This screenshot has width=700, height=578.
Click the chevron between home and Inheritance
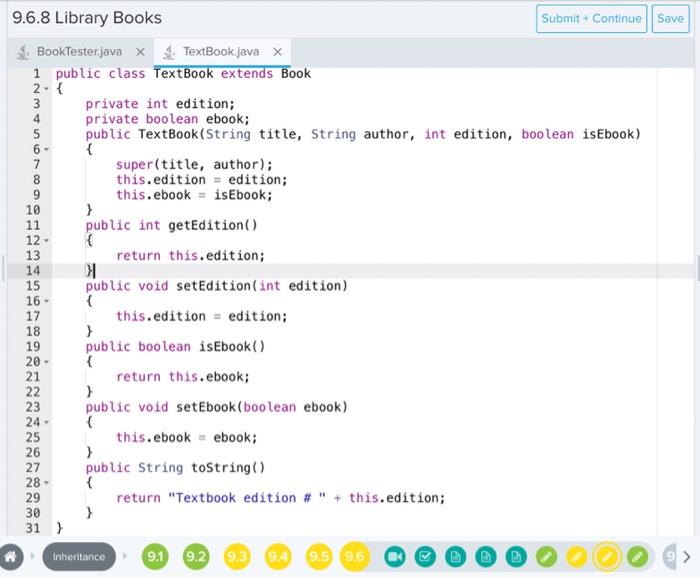point(33,556)
